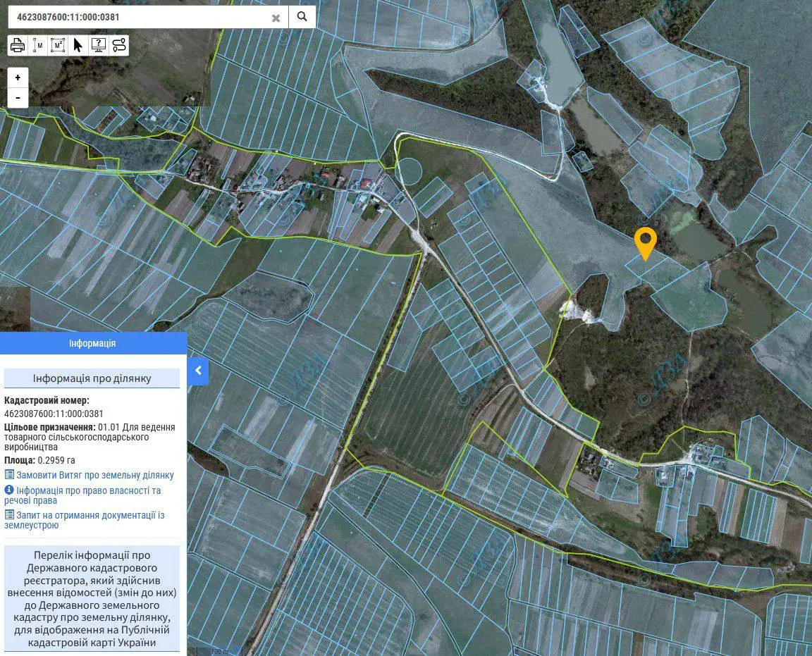Activate the arrow pointer selection tool
This screenshot has height=656, width=812.
coord(78,46)
